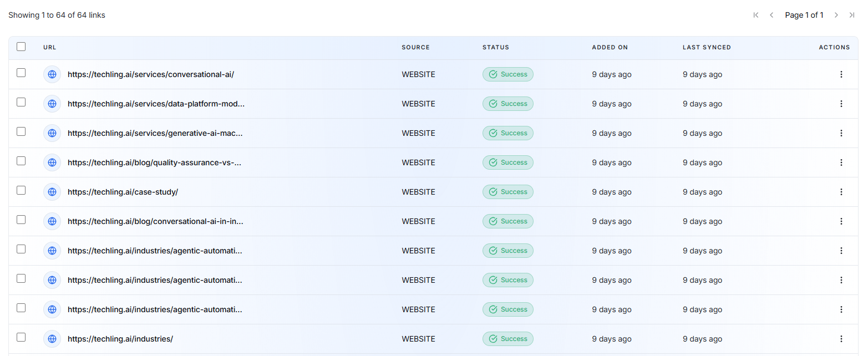Open the three-dot actions for the case-study row
Viewport: 868px width, 356px height.
click(x=841, y=192)
